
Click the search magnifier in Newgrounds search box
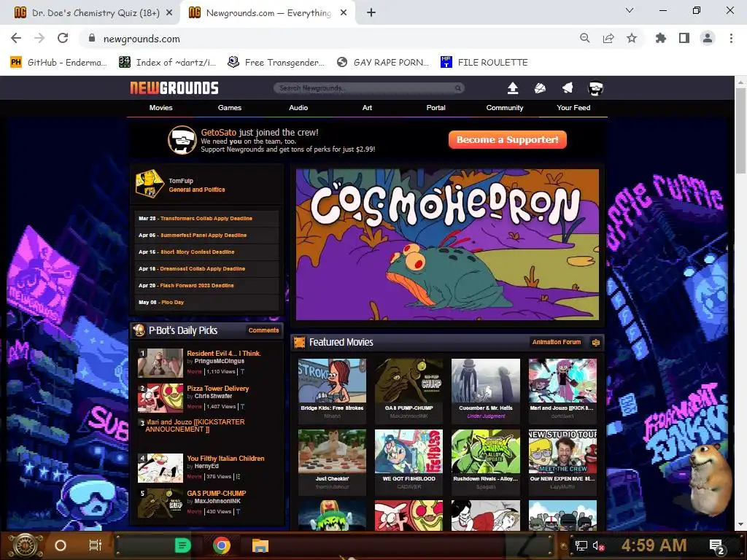457,88
